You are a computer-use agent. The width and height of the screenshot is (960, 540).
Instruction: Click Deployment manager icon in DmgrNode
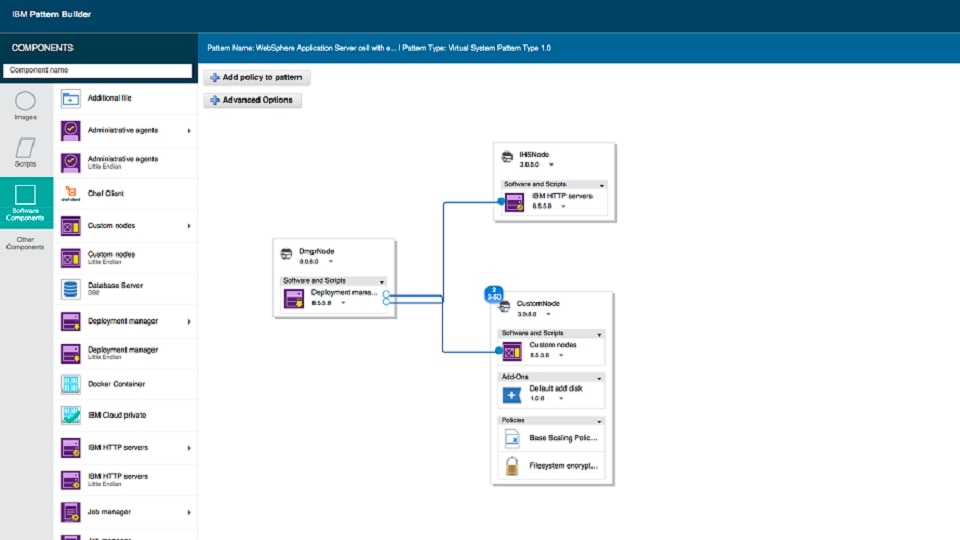point(294,298)
